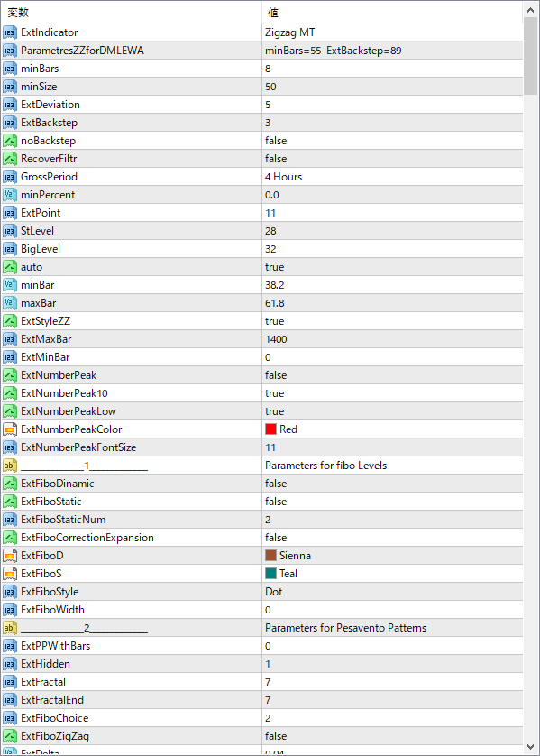
Task: Click the string icon for separator 1
Action: (x=10, y=466)
